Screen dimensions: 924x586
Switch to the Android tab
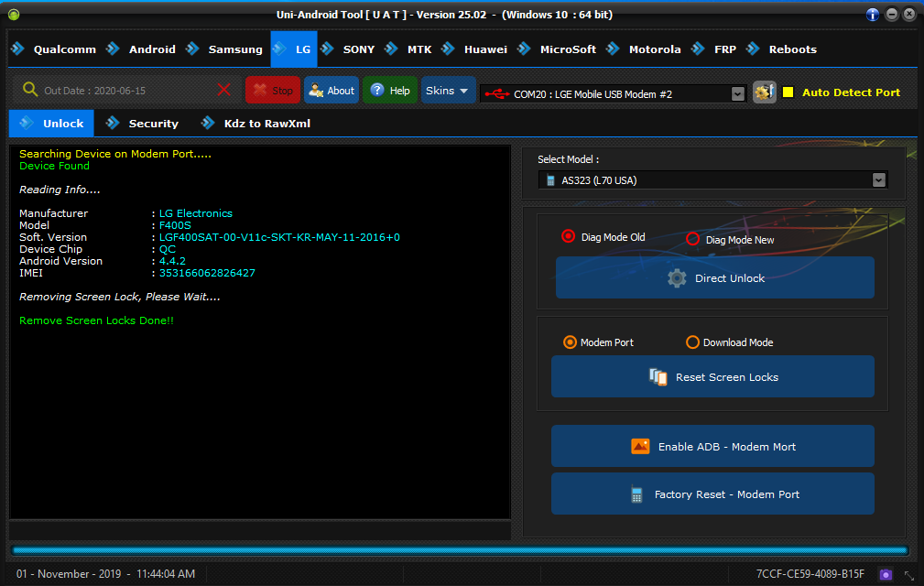click(141, 49)
